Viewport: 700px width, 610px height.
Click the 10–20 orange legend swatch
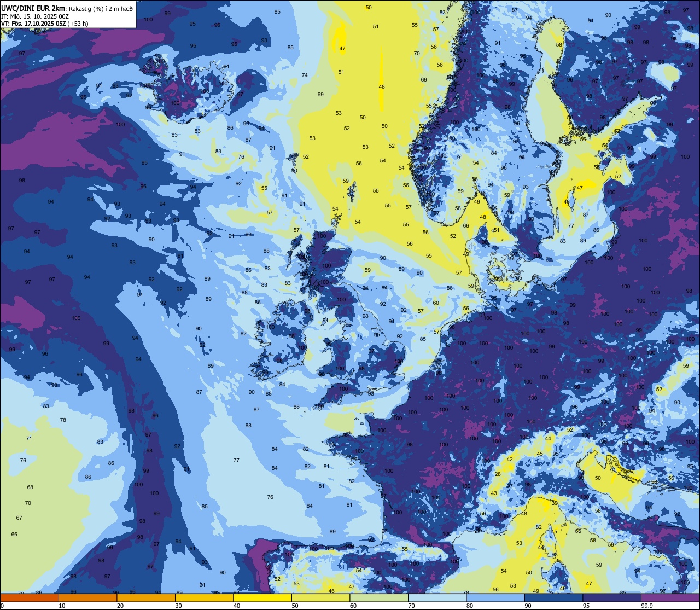[x=87, y=598]
